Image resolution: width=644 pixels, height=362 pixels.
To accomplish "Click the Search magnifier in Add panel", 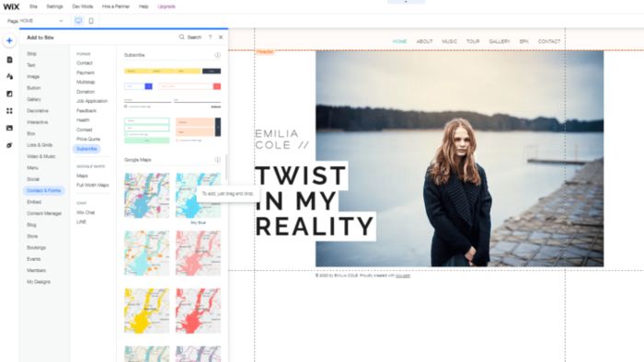I will 181,38.
